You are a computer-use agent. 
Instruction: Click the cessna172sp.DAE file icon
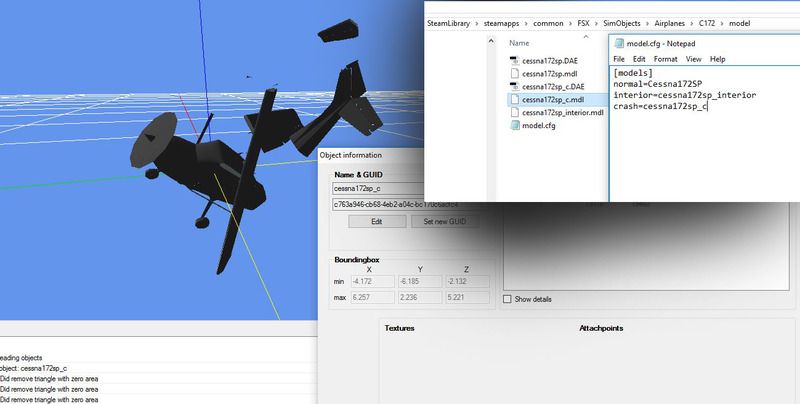tap(514, 61)
